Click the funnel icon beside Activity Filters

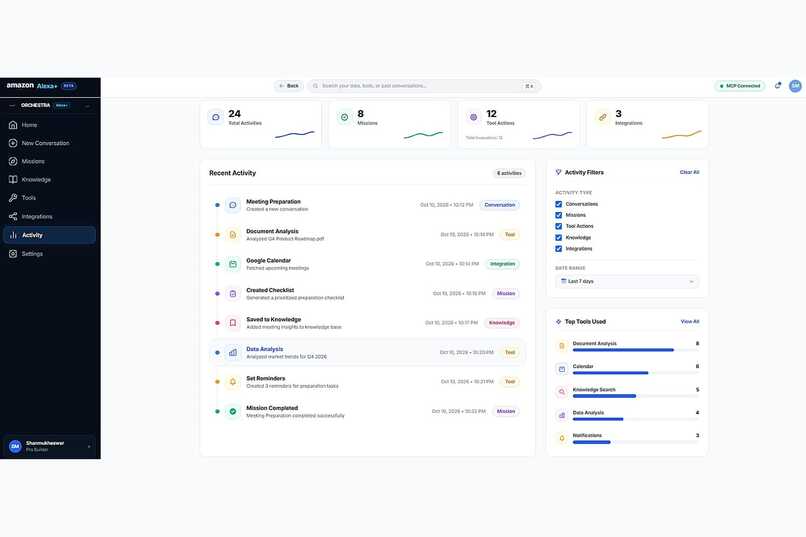pos(558,172)
